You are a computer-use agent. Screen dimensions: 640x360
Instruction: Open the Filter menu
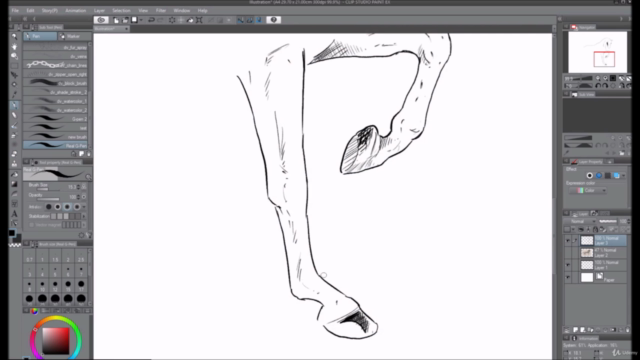(161, 11)
